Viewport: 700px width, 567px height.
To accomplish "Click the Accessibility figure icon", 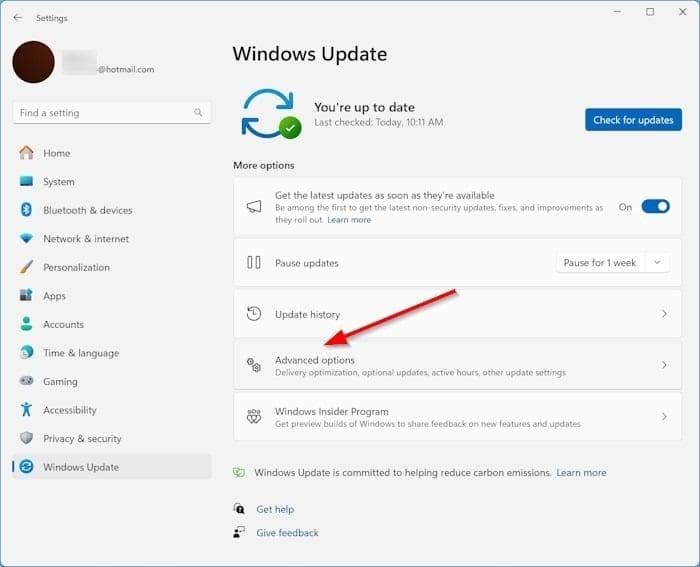I will click(26, 409).
